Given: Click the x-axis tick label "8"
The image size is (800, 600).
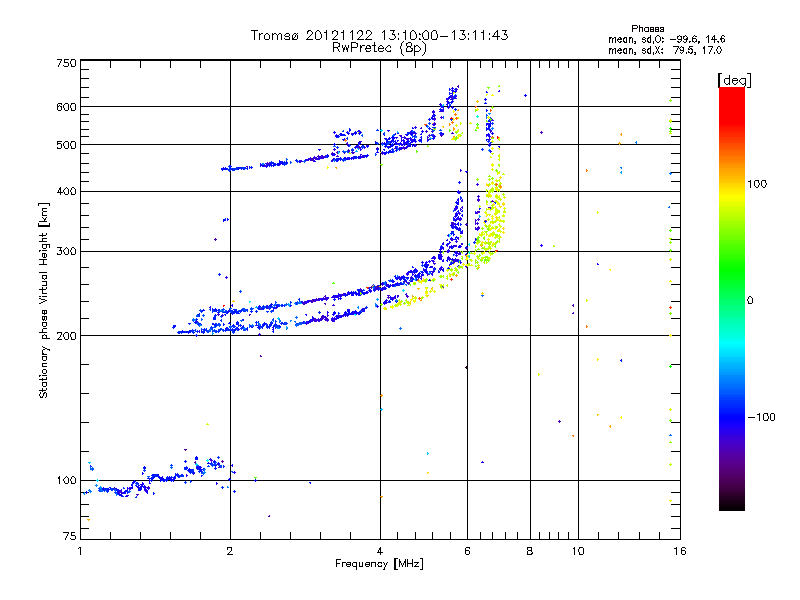Looking at the screenshot, I should (530, 551).
